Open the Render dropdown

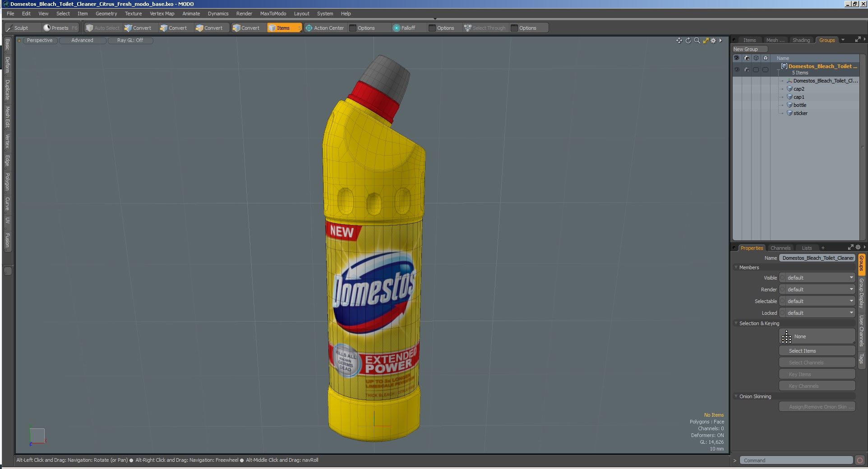(x=817, y=290)
